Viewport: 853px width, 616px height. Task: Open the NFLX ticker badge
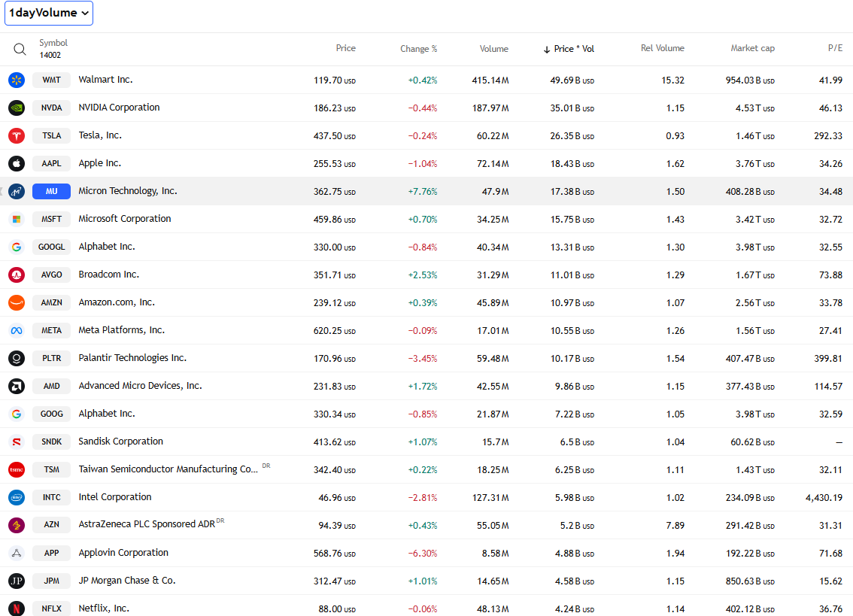[52, 608]
